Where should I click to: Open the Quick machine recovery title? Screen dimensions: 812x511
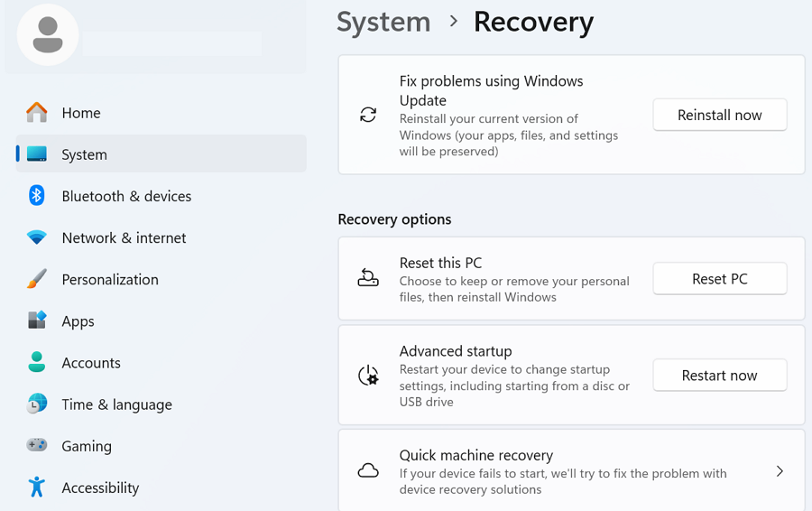click(x=475, y=455)
